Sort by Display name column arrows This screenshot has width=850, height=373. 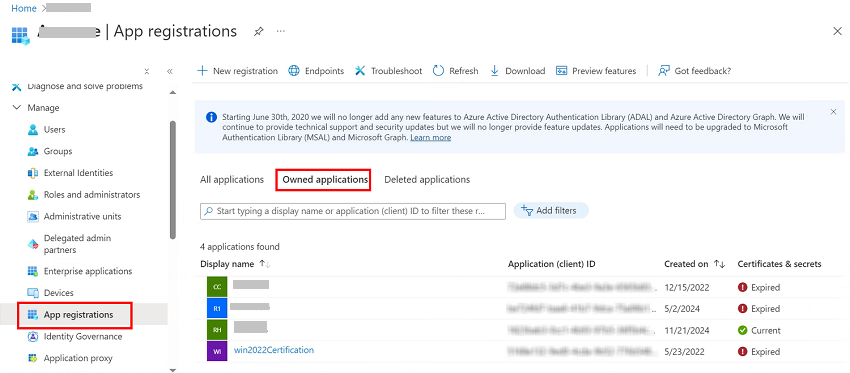tap(265, 264)
